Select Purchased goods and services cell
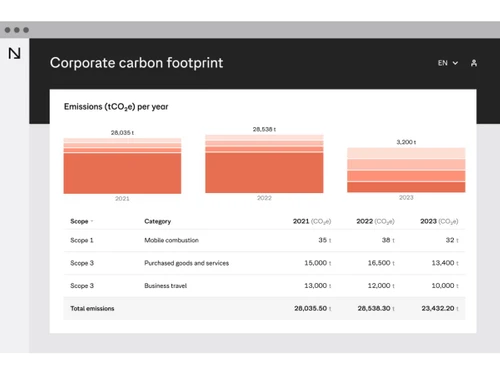 [x=186, y=263]
